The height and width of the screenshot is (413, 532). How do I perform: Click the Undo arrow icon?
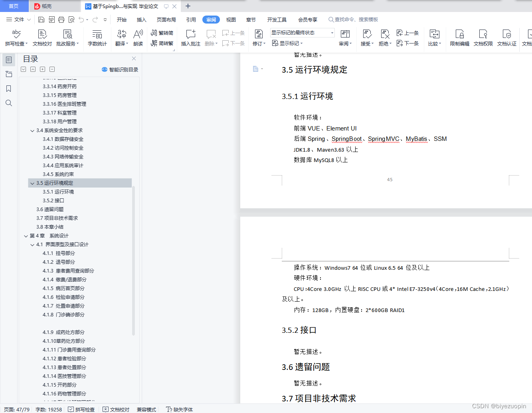[81, 19]
